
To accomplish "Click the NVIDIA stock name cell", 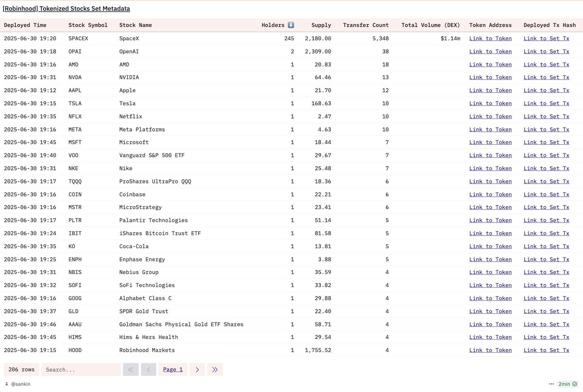I will point(129,77).
